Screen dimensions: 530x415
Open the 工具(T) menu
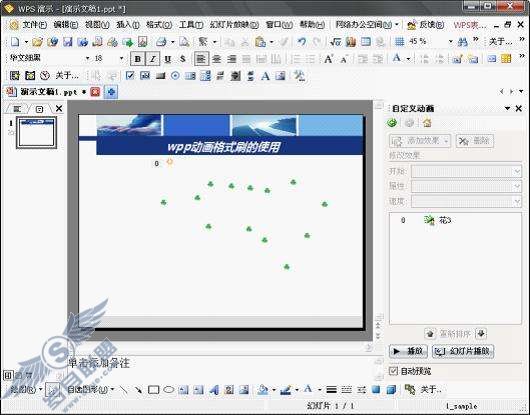[x=191, y=25]
